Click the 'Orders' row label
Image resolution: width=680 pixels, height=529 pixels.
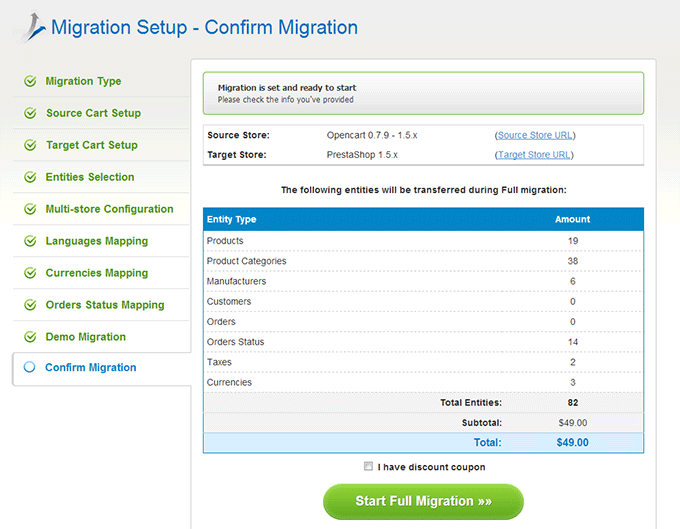[x=221, y=322]
